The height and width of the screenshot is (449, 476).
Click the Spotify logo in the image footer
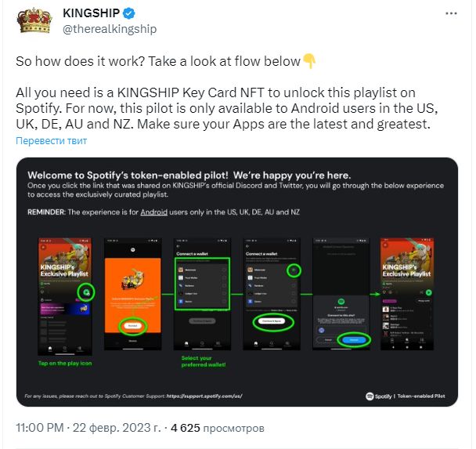tap(370, 396)
